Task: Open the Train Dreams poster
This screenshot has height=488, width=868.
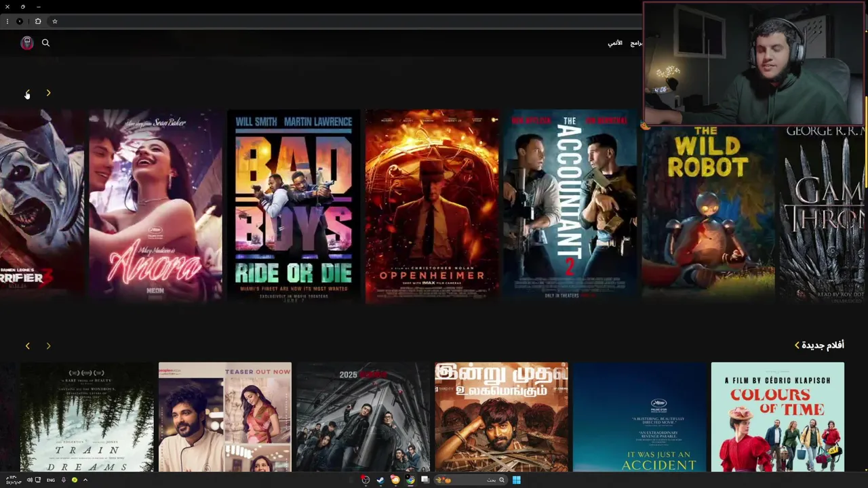Action: [87, 417]
